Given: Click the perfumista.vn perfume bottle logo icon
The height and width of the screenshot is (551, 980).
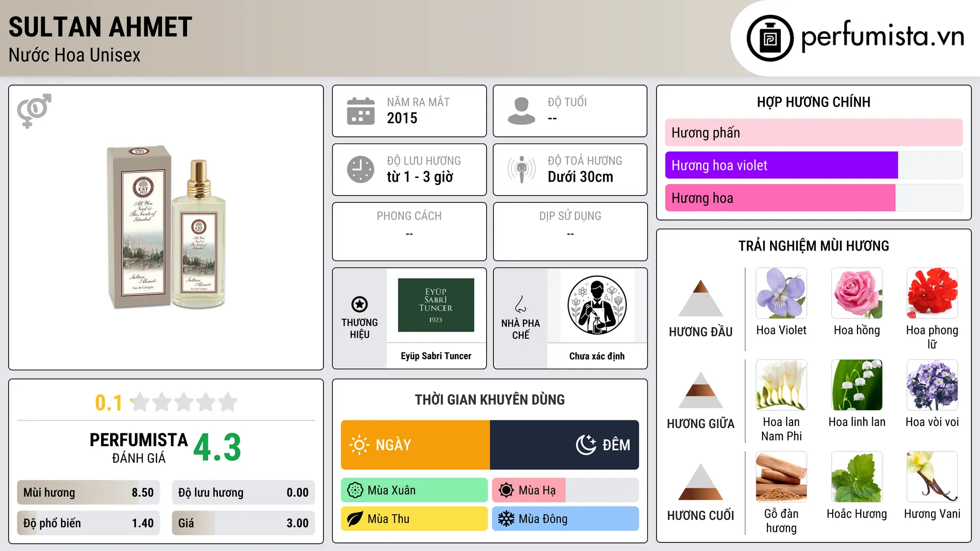Looking at the screenshot, I should (770, 38).
